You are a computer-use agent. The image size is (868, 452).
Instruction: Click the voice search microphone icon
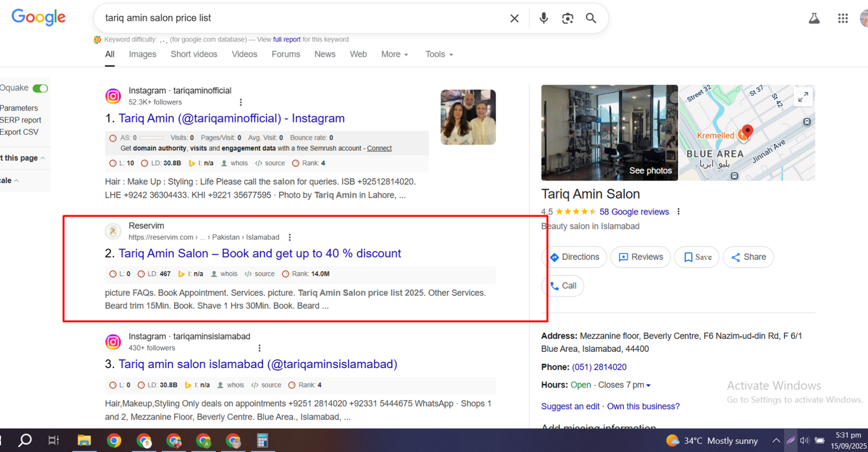[543, 18]
